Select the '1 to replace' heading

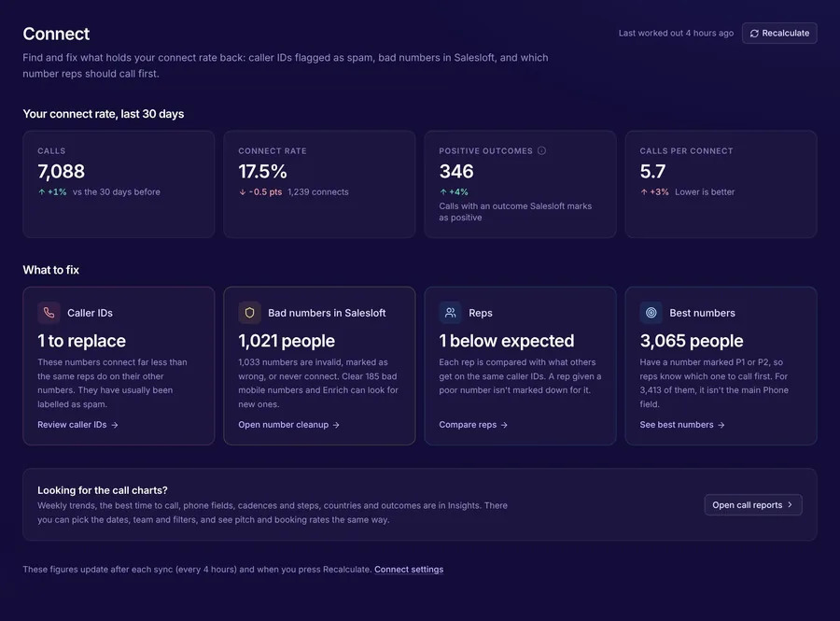pos(81,341)
